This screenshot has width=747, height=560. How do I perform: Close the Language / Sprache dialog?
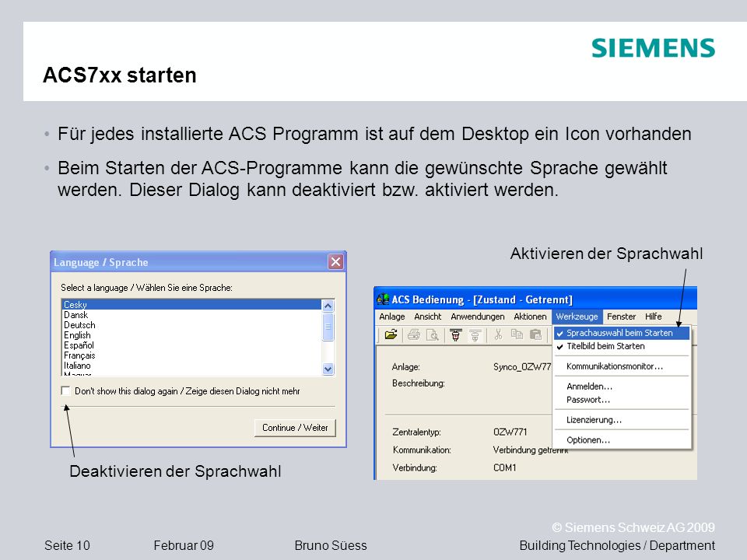[336, 261]
